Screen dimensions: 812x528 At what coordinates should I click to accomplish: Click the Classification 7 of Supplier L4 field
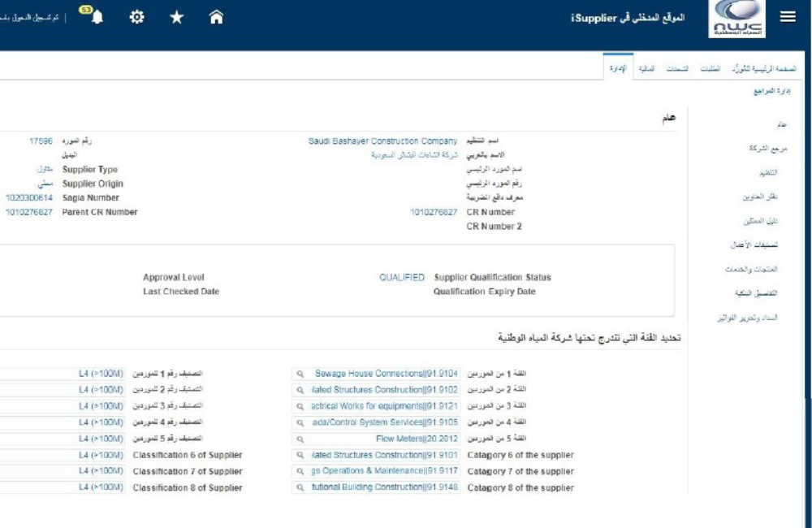click(63, 471)
